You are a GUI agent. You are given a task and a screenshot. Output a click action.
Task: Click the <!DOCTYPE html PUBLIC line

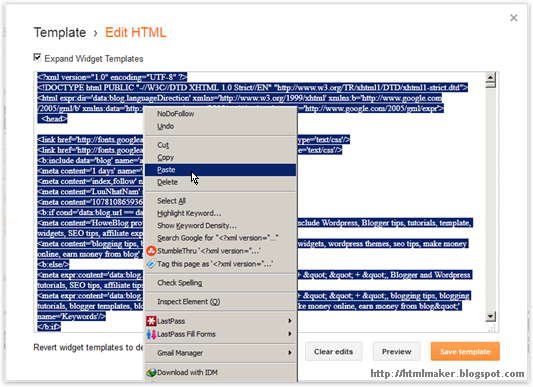(x=253, y=88)
